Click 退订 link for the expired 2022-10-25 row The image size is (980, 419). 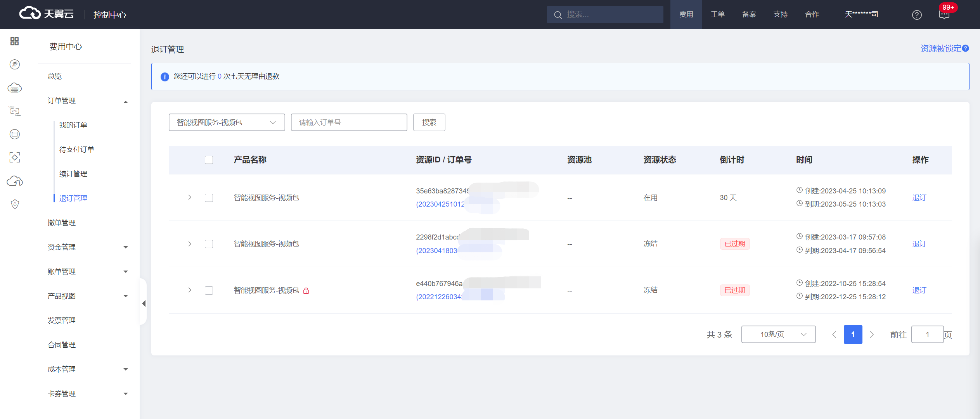(919, 290)
